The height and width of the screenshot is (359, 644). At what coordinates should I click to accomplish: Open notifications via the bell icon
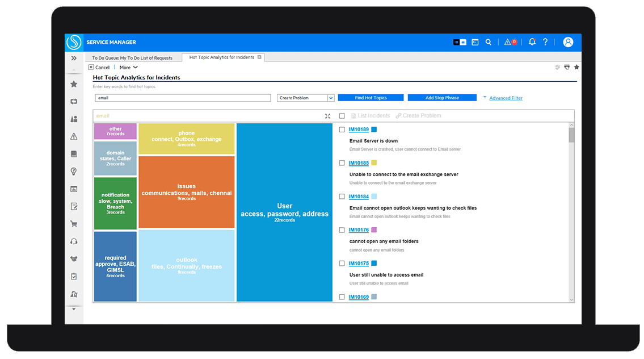(x=532, y=42)
